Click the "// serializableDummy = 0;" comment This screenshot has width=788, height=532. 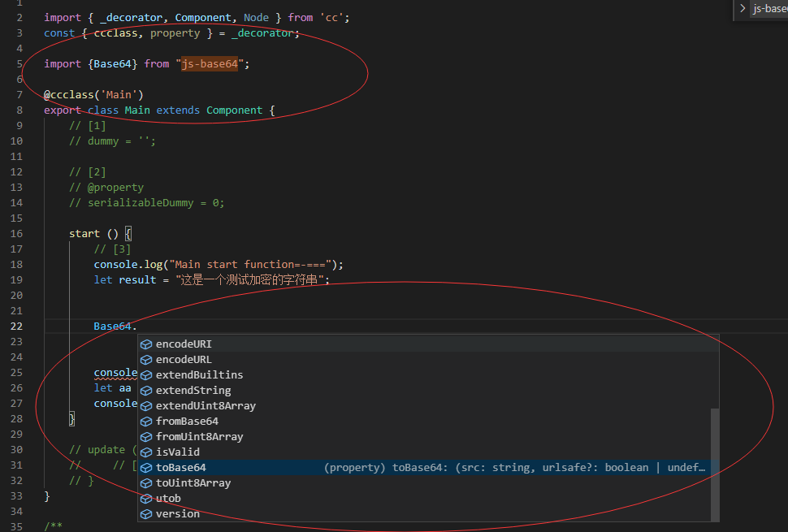pyautogui.click(x=147, y=203)
